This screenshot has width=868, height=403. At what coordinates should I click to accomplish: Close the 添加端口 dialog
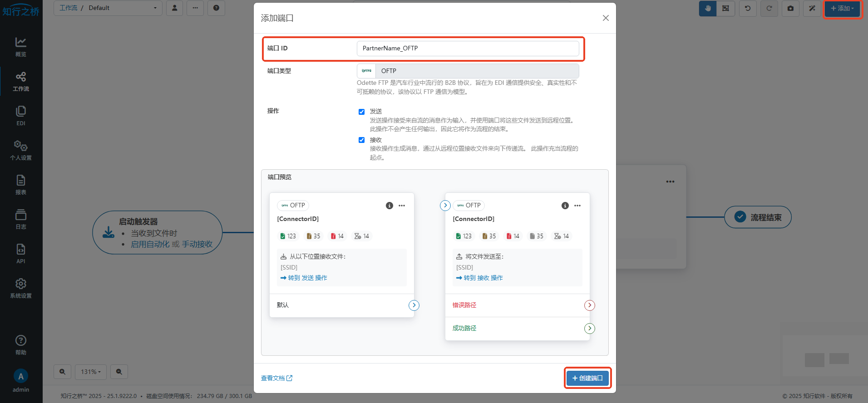(x=605, y=18)
